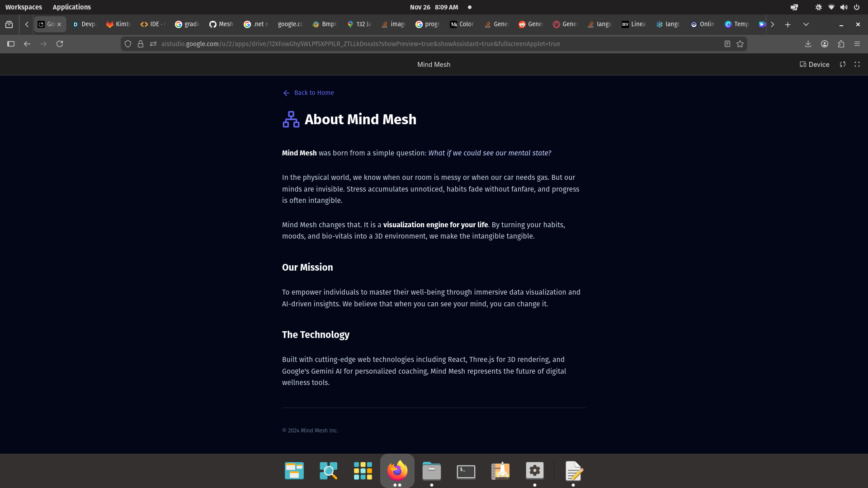Open Firefox downloads panel
Screen dimensions: 868x488
pyautogui.click(x=808, y=44)
